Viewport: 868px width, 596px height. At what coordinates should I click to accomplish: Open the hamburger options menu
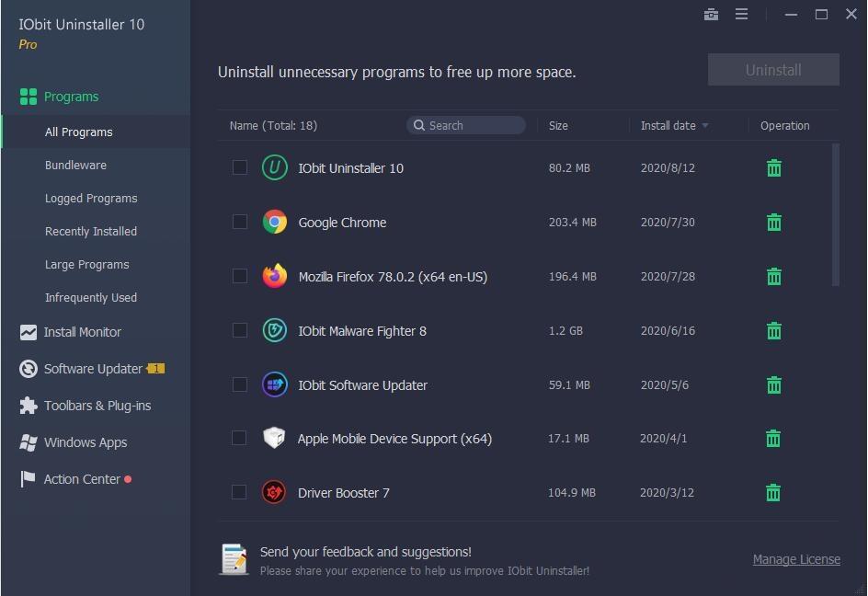point(741,14)
